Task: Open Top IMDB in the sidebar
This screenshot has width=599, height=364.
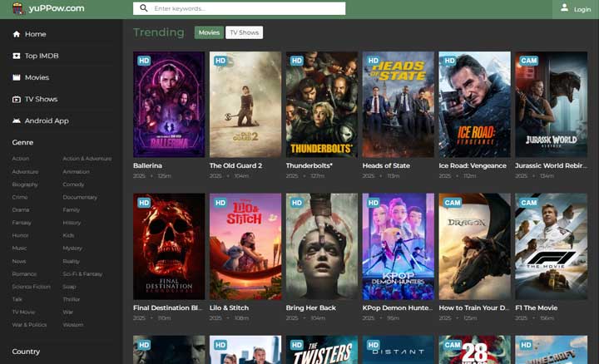Action: click(42, 56)
